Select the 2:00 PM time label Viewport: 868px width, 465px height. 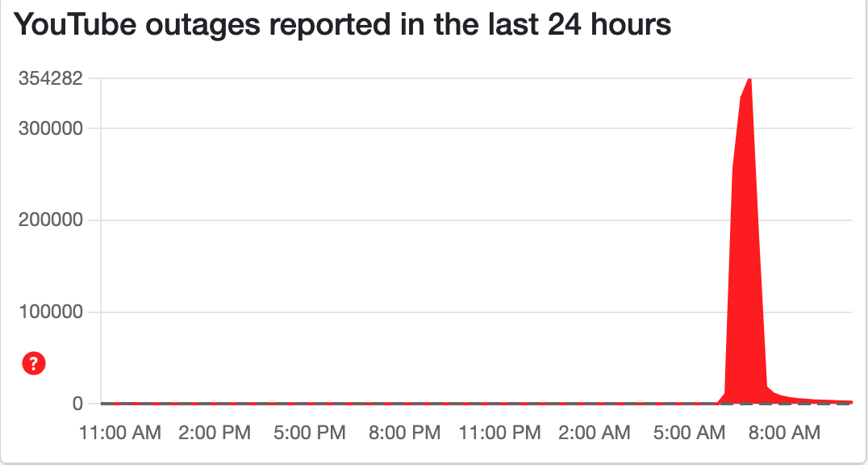[x=215, y=434]
